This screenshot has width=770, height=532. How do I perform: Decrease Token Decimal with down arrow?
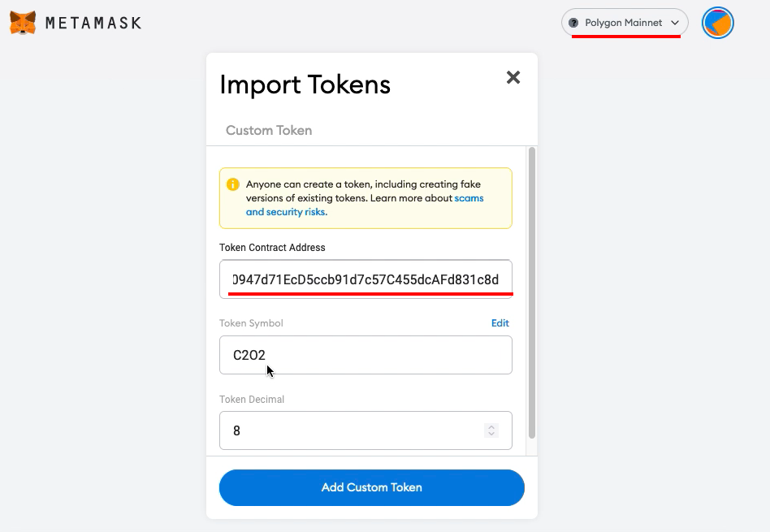click(x=491, y=434)
